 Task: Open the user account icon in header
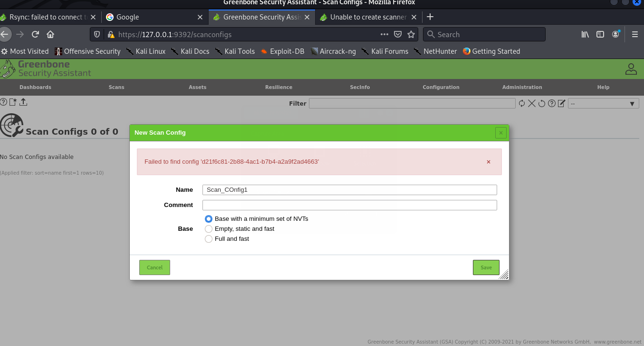631,69
